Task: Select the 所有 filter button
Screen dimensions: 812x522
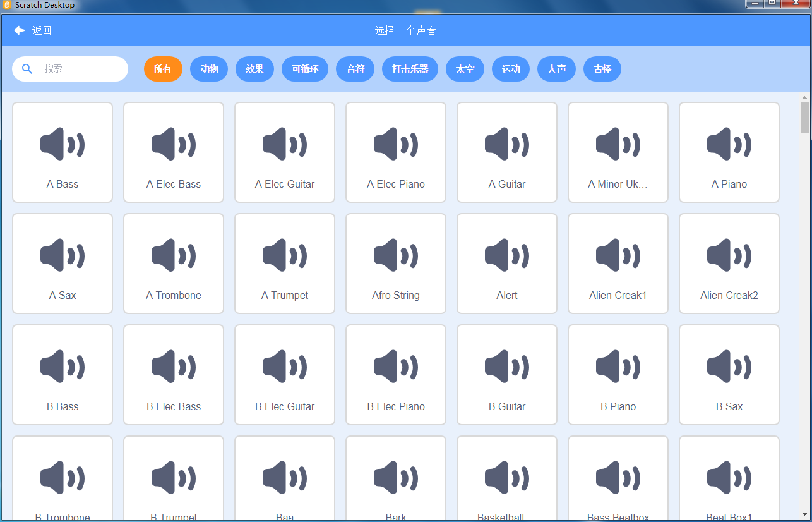Action: pyautogui.click(x=163, y=69)
